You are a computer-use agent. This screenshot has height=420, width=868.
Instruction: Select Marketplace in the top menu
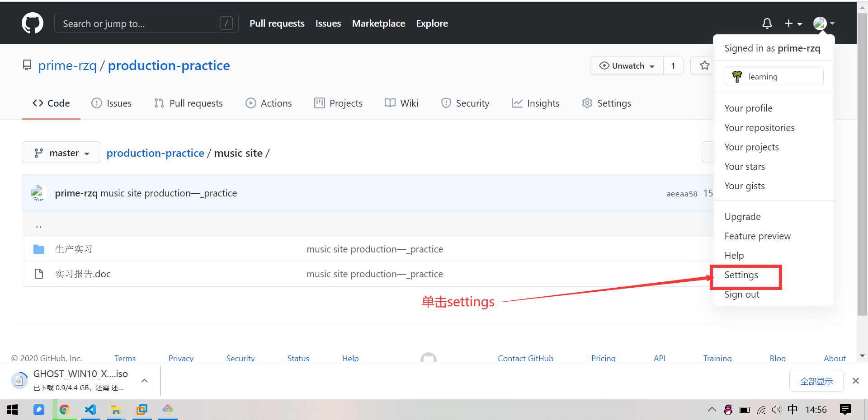click(378, 23)
